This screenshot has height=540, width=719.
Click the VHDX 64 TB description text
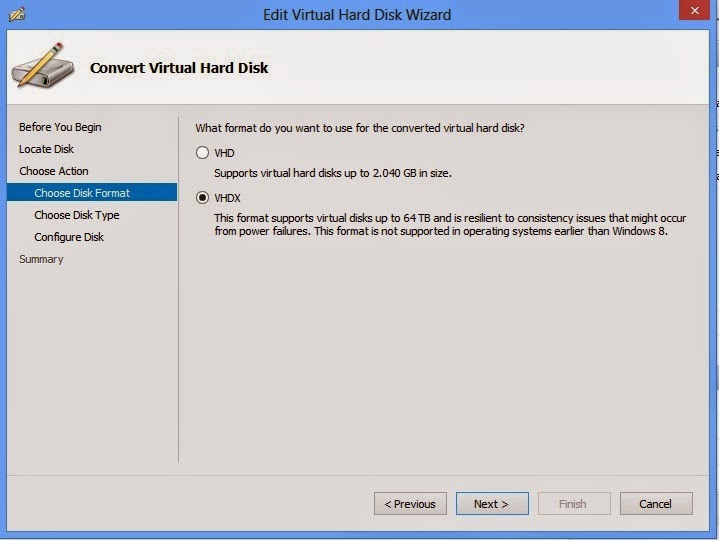[440, 224]
